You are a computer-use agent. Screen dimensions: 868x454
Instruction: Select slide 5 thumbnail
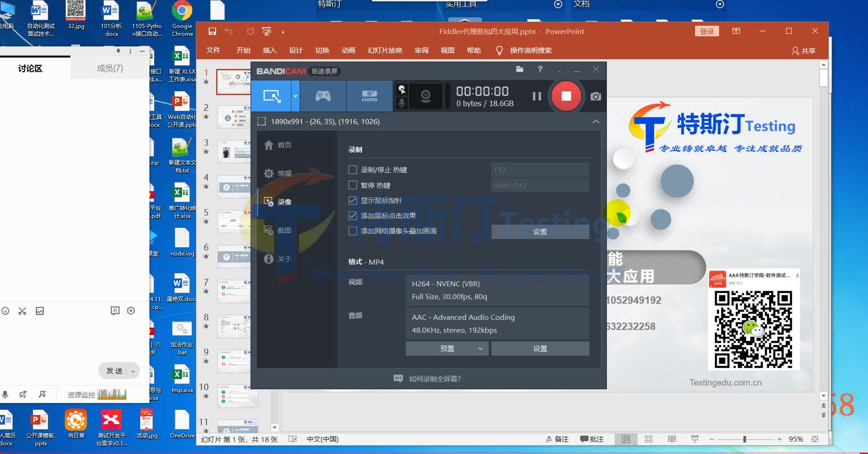tap(234, 221)
